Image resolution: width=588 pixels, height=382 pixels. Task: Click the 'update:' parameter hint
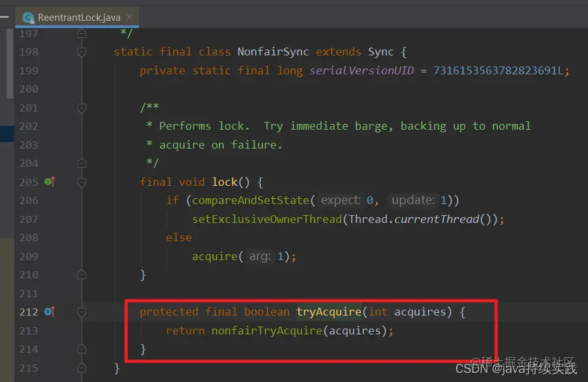pos(413,200)
